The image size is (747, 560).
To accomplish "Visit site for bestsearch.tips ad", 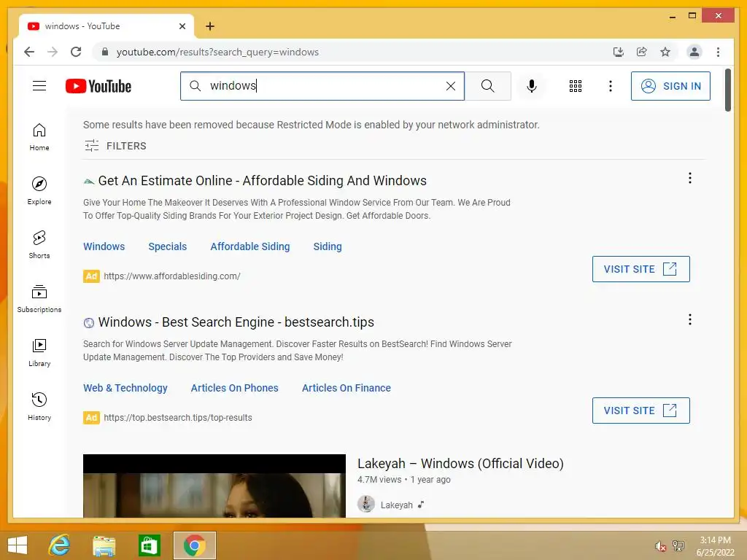I will [x=640, y=411].
